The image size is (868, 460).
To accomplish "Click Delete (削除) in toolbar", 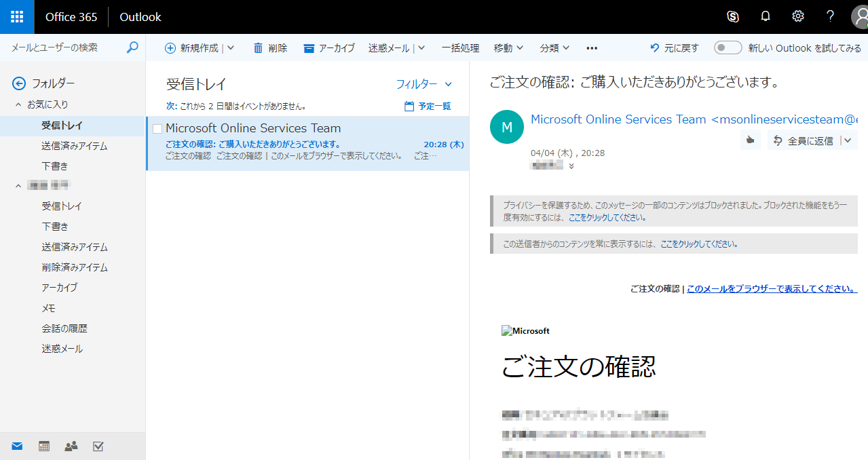I will coord(270,48).
